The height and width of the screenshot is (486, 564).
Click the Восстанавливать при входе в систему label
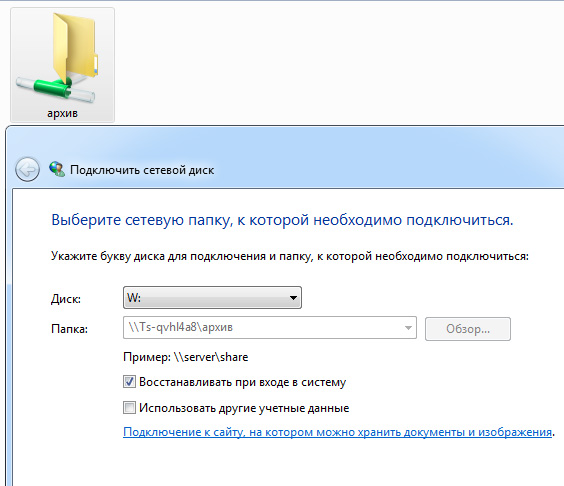click(x=242, y=382)
